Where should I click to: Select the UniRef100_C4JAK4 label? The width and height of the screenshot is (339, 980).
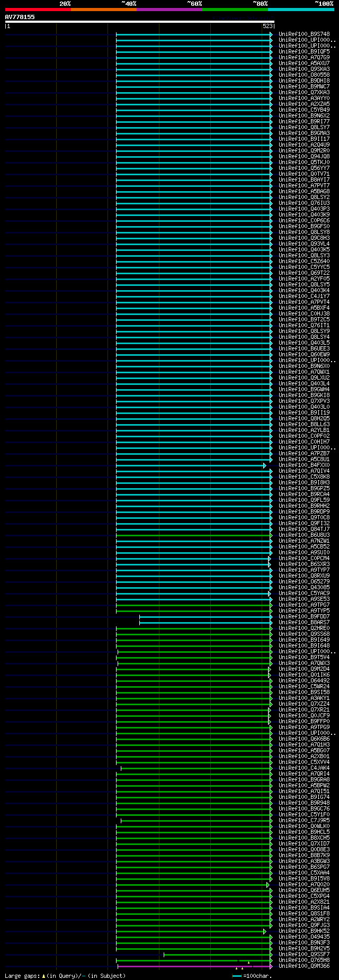click(x=304, y=768)
